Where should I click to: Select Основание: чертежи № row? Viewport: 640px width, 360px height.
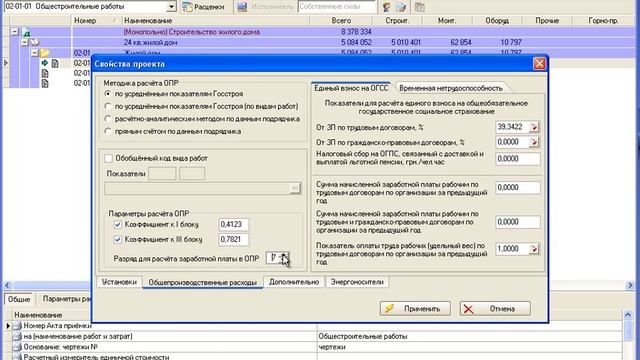click(61, 347)
